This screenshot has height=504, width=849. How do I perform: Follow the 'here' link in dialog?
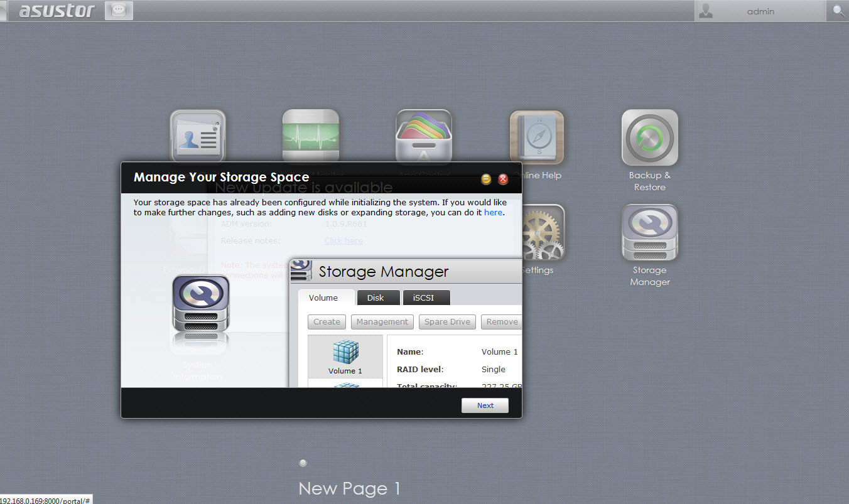(x=493, y=213)
